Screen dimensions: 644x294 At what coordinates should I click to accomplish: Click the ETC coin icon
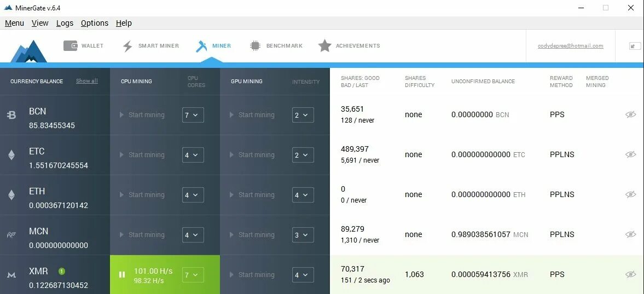pos(11,155)
